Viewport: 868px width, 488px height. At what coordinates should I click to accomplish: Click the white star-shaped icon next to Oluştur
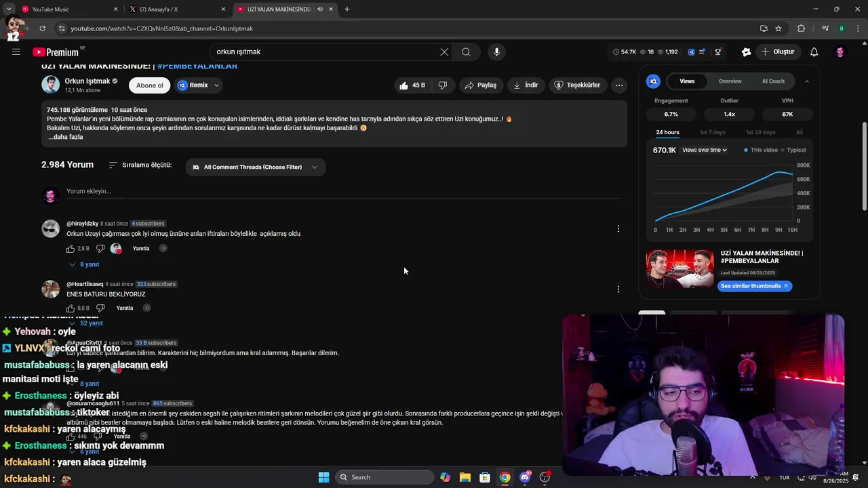[x=746, y=52]
